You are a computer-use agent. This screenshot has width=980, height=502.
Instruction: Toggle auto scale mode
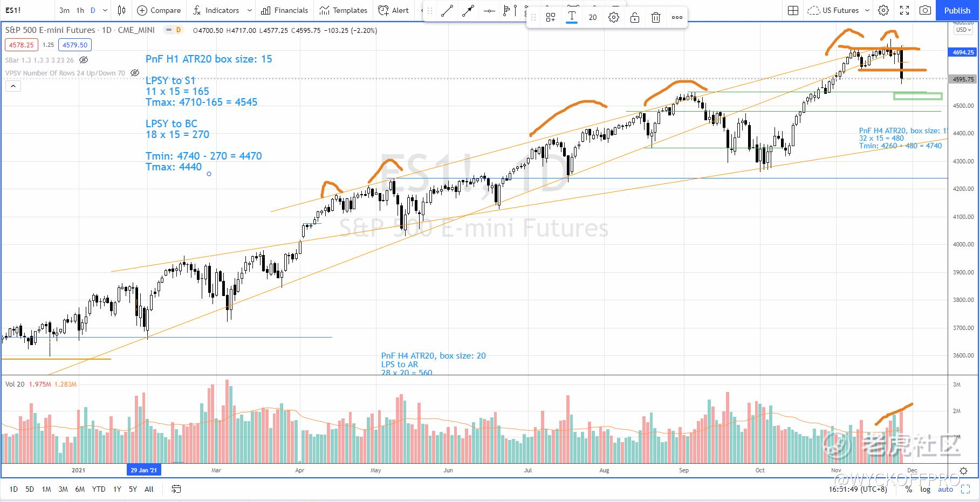(945, 489)
